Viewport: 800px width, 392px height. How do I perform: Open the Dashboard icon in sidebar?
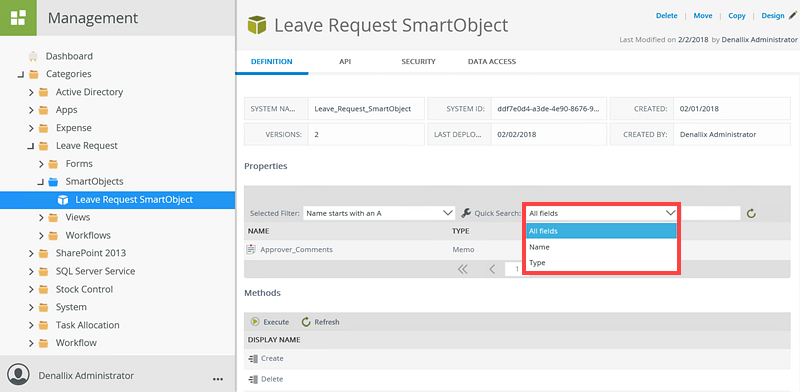(x=33, y=56)
